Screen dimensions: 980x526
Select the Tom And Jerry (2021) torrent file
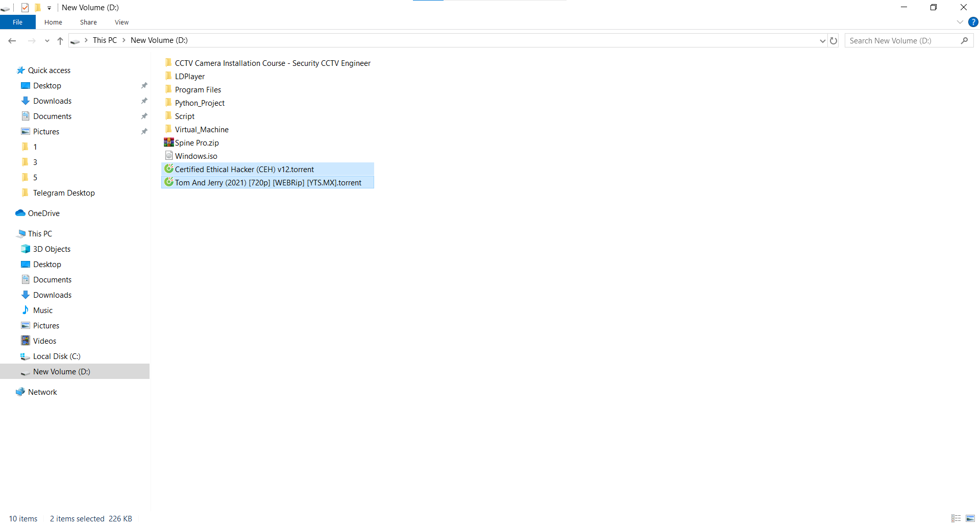tap(267, 182)
